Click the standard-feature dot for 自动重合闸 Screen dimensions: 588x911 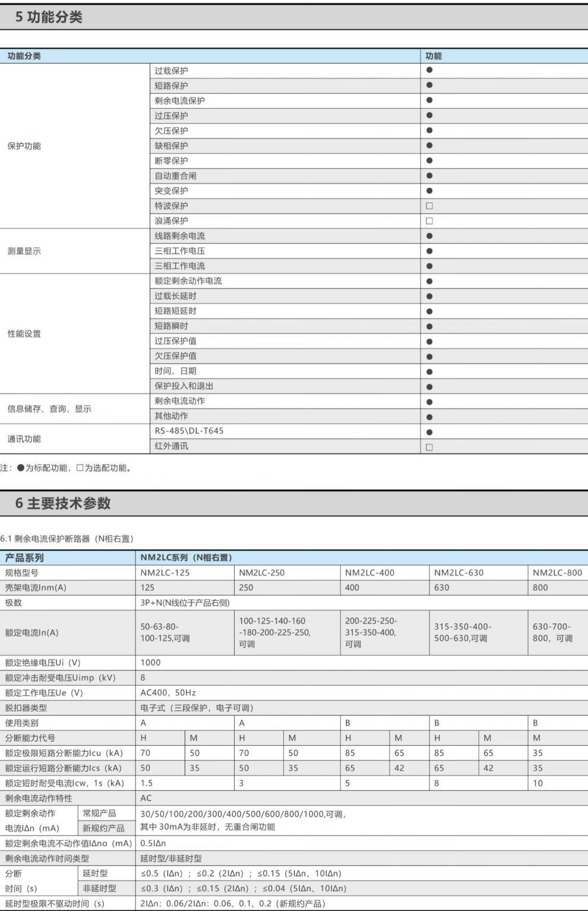click(429, 176)
